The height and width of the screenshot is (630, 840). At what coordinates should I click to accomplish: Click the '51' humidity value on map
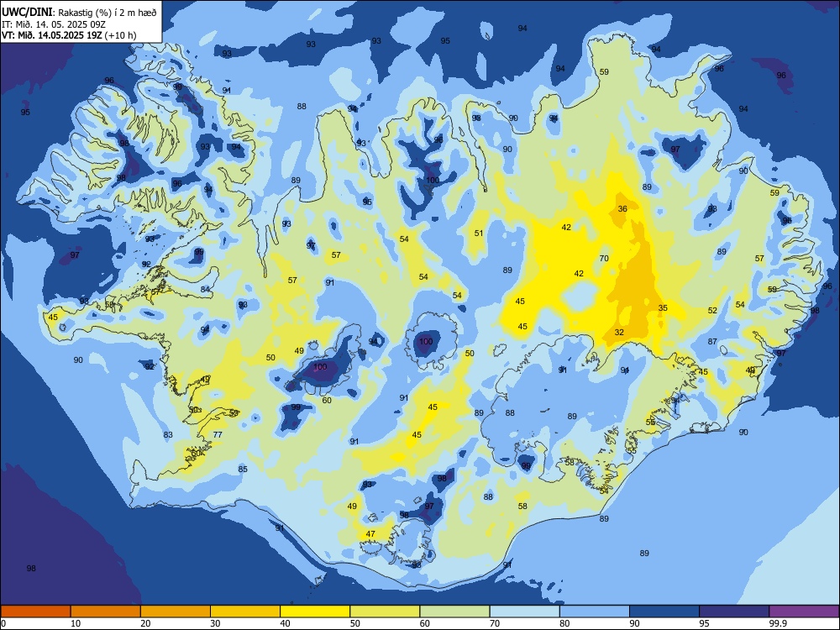[479, 233]
